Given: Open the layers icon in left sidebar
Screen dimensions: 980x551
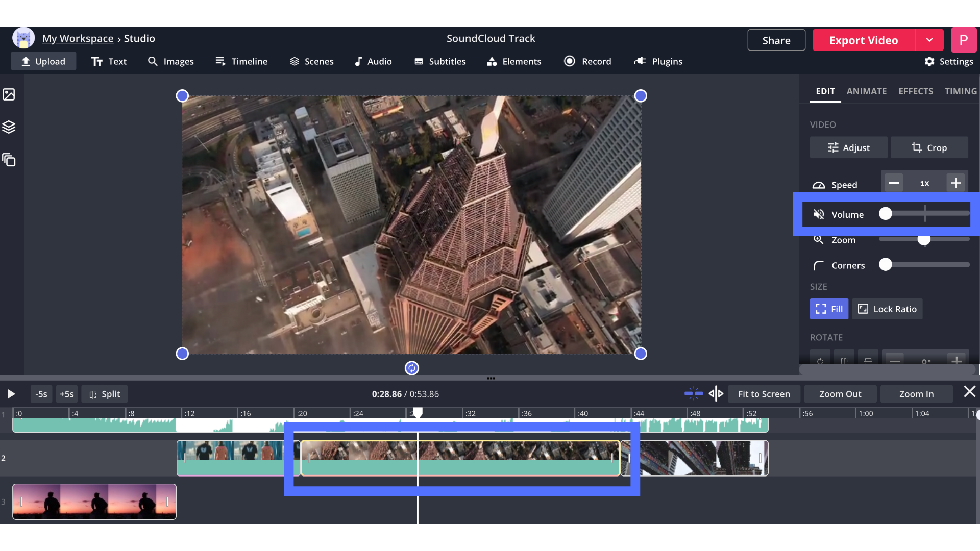Looking at the screenshot, I should (x=9, y=127).
